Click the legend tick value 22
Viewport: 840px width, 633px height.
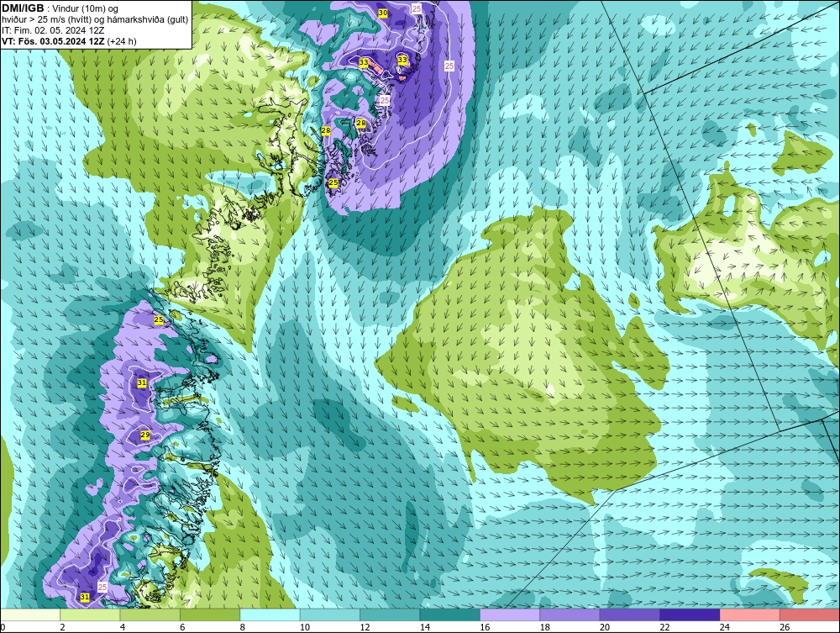664,627
